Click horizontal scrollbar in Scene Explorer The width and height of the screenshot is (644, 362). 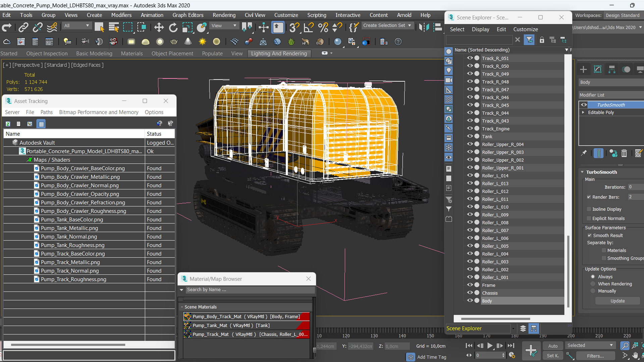pyautogui.click(x=495, y=319)
